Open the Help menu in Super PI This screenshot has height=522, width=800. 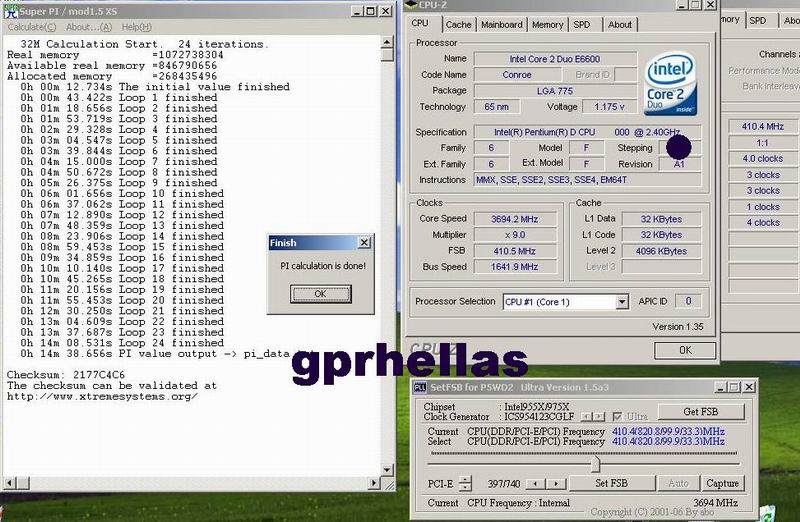click(x=136, y=27)
